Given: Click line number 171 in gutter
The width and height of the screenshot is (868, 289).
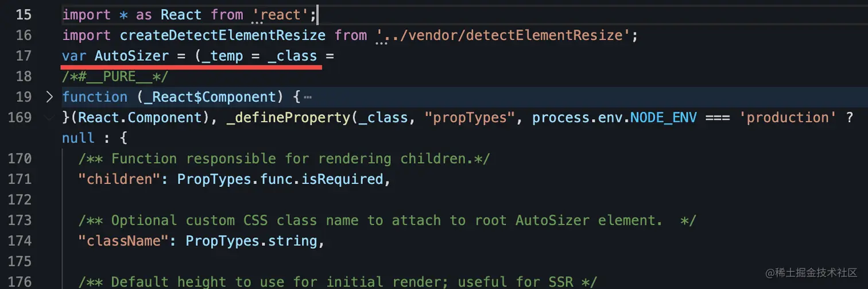Looking at the screenshot, I should 20,179.
